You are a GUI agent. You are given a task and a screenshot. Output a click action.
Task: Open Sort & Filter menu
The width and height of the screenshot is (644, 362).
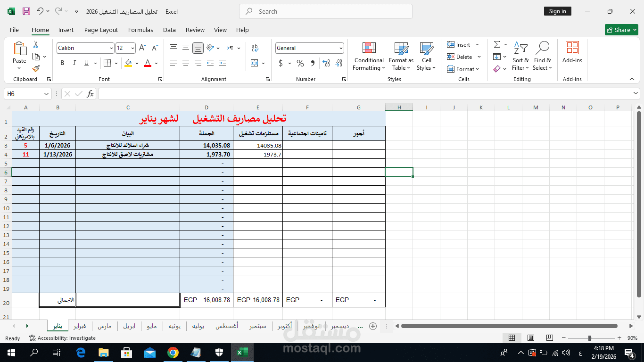click(x=521, y=57)
